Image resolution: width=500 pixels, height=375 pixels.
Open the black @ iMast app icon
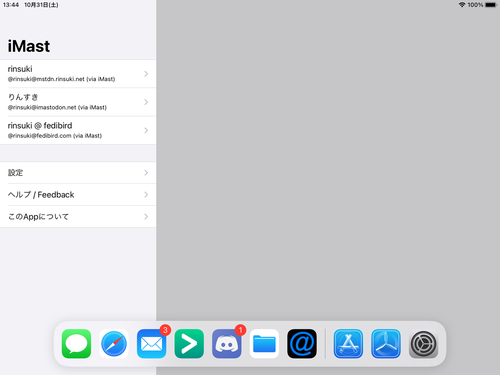(302, 344)
